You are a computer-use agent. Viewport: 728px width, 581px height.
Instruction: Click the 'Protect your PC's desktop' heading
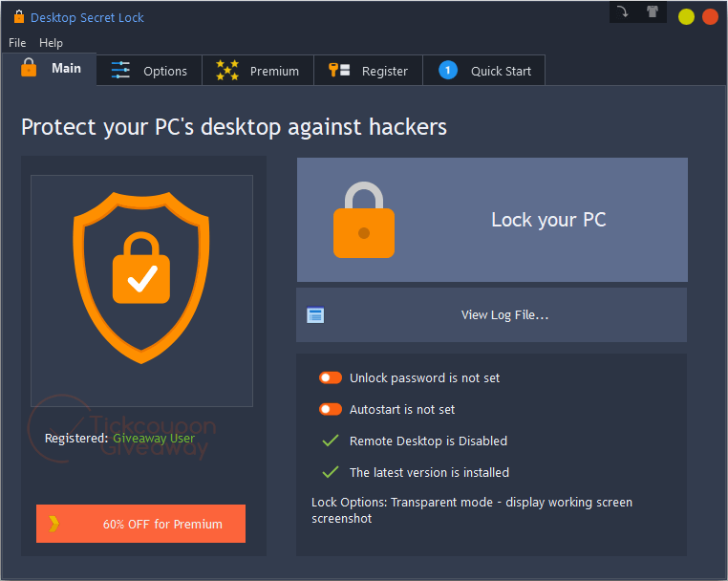(x=234, y=127)
